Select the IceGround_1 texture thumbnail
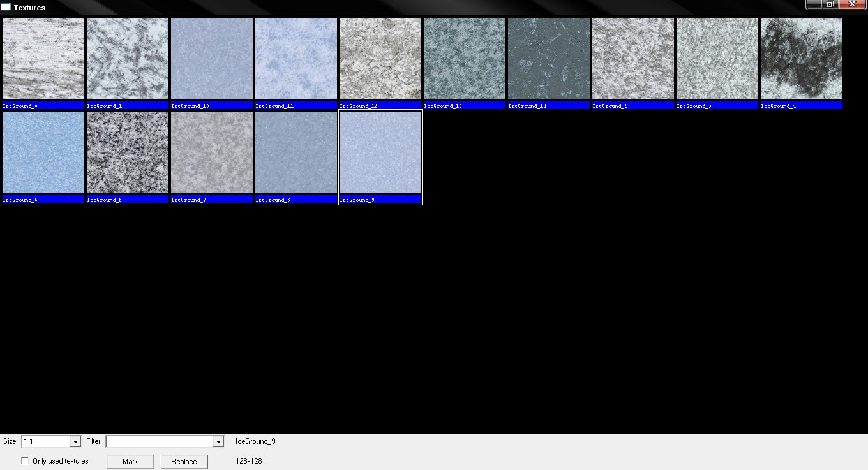Viewport: 868px width, 470px height. 128,59
